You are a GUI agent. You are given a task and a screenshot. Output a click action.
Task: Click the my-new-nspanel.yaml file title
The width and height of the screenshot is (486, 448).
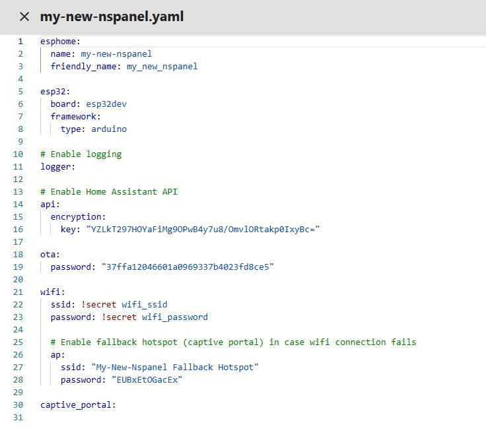click(112, 17)
